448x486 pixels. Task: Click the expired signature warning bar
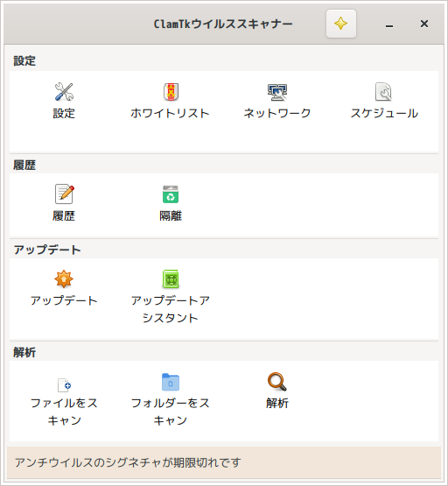point(224,462)
